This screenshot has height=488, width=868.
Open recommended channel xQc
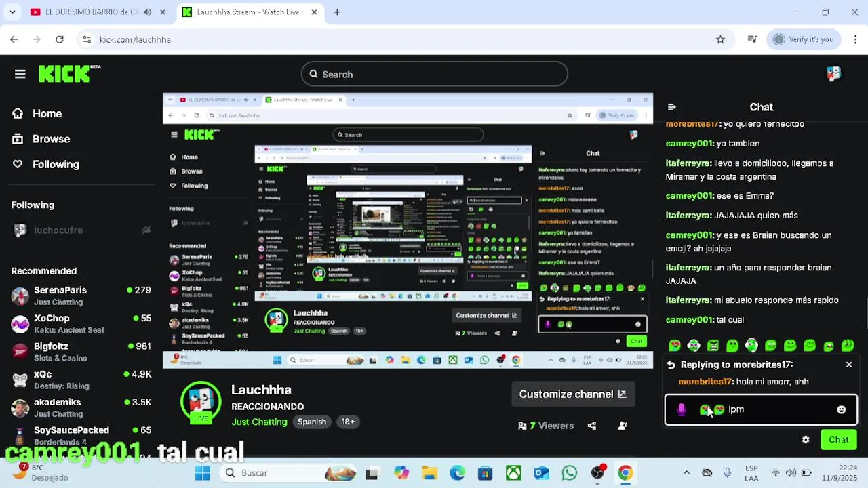coord(81,380)
